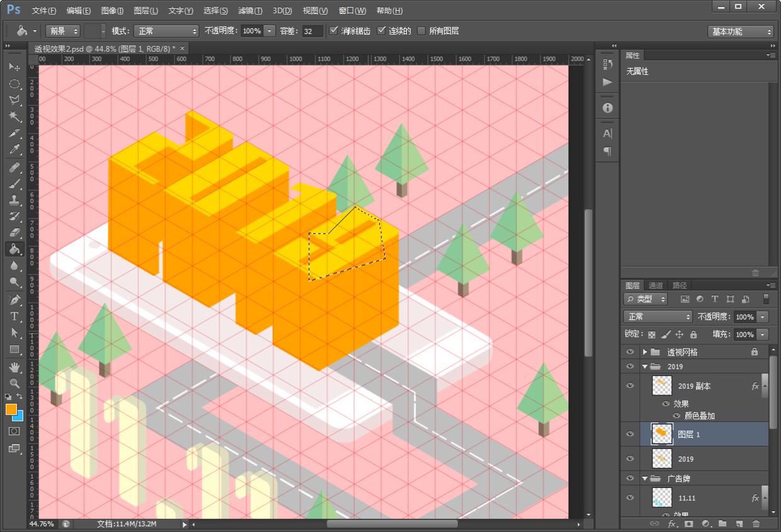781x532 pixels.
Task: Click the orange foreground color swatch
Action: point(11,409)
